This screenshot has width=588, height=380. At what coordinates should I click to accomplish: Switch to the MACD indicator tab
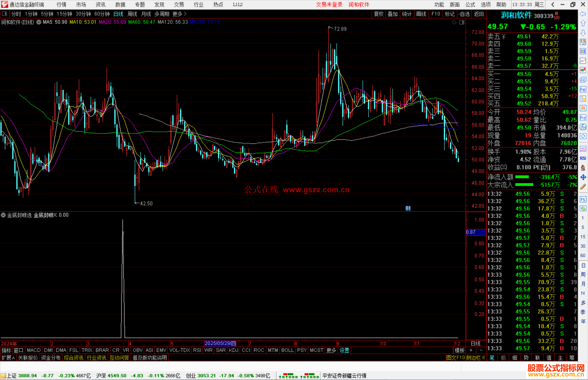(33, 350)
